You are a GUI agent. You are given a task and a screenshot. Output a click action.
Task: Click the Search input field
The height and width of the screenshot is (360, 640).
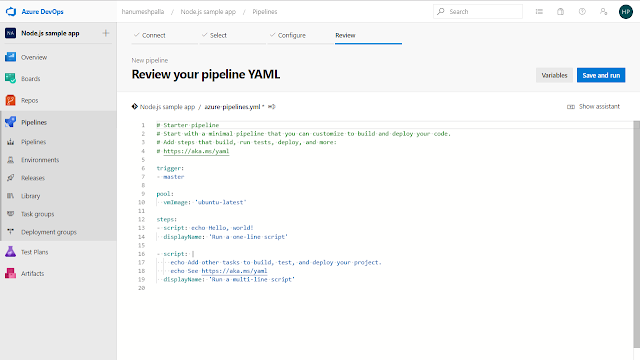478,11
